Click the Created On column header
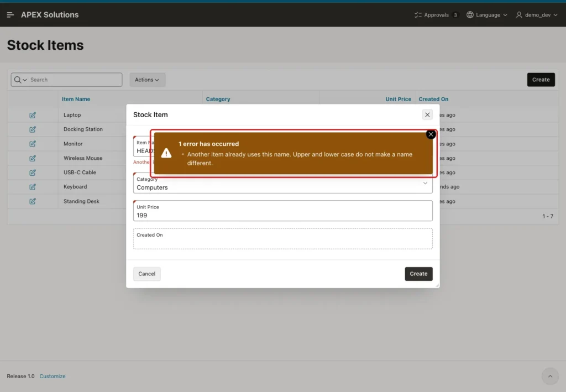 point(433,100)
